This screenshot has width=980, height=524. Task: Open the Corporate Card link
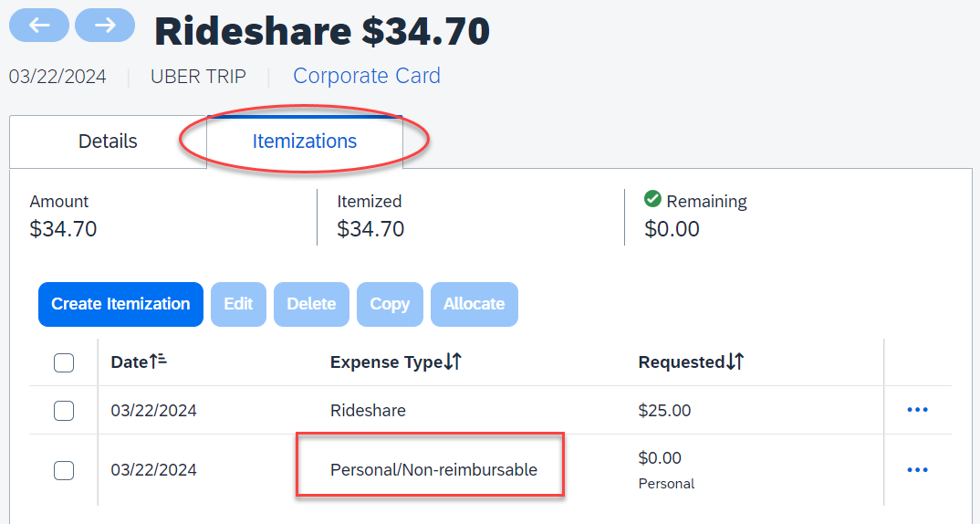[367, 76]
